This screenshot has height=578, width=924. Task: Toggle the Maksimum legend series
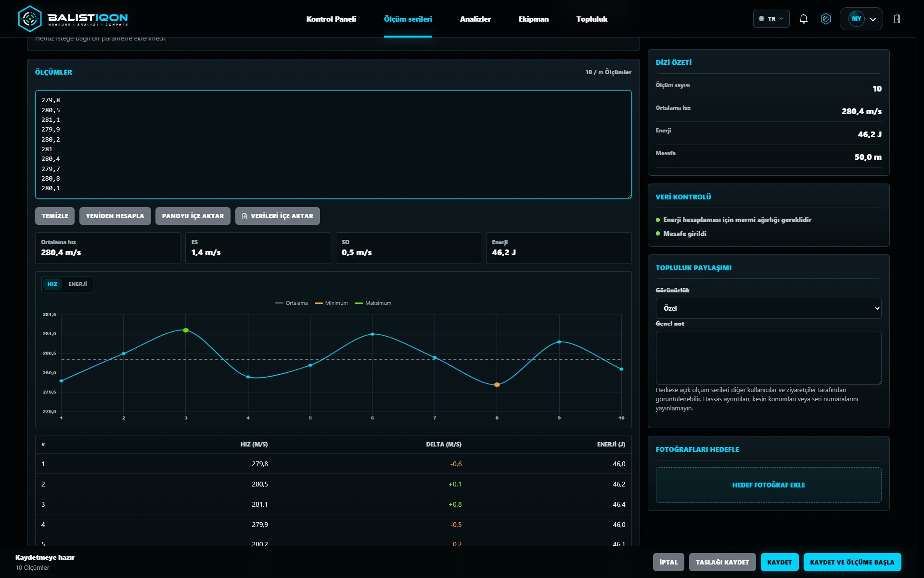click(373, 303)
